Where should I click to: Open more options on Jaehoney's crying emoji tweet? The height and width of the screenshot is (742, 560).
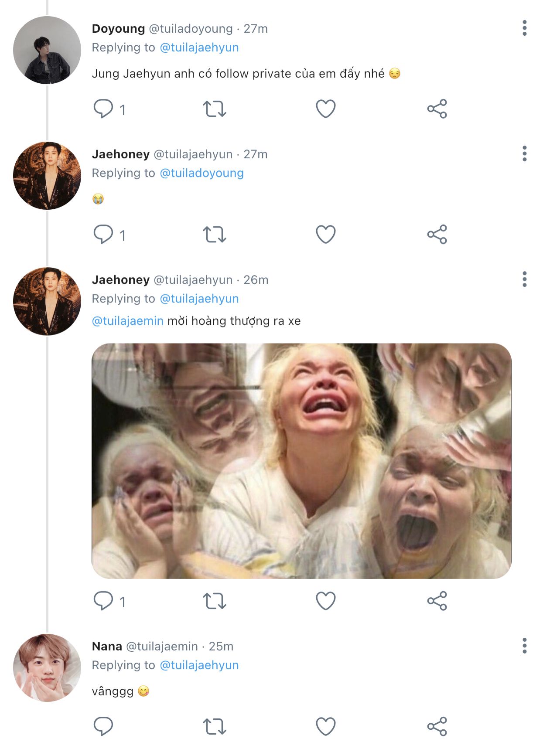click(524, 153)
